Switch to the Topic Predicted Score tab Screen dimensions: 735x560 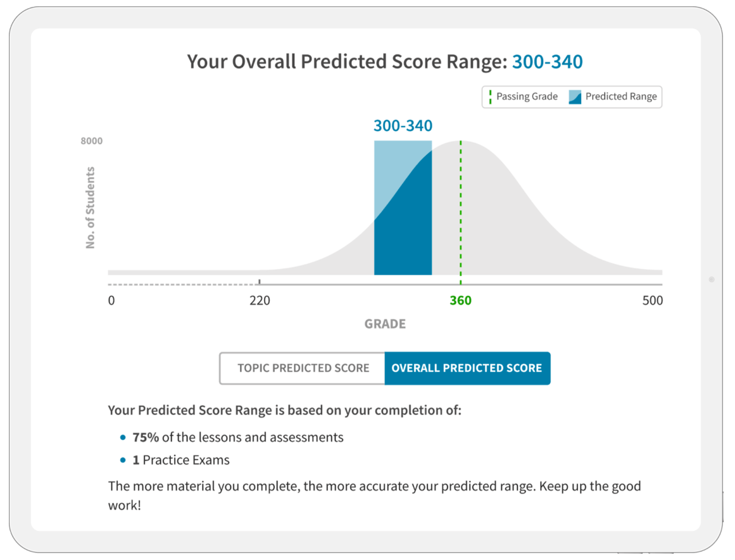pos(303,368)
